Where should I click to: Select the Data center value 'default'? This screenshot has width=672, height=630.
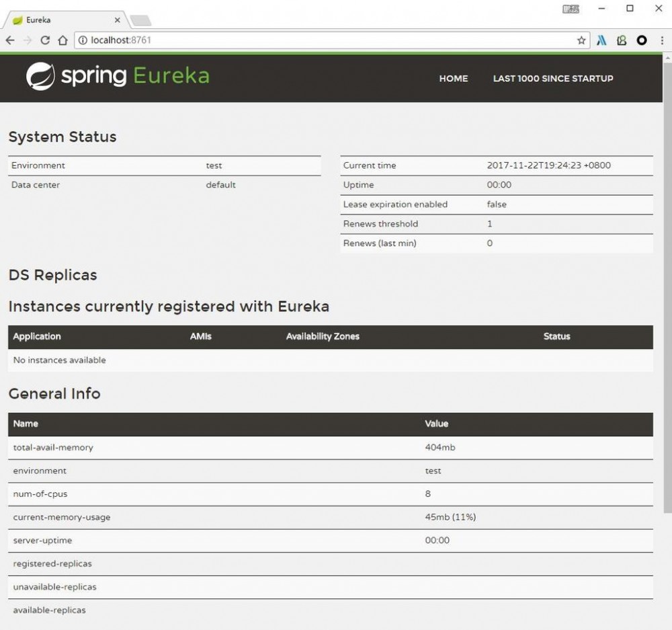tap(220, 185)
